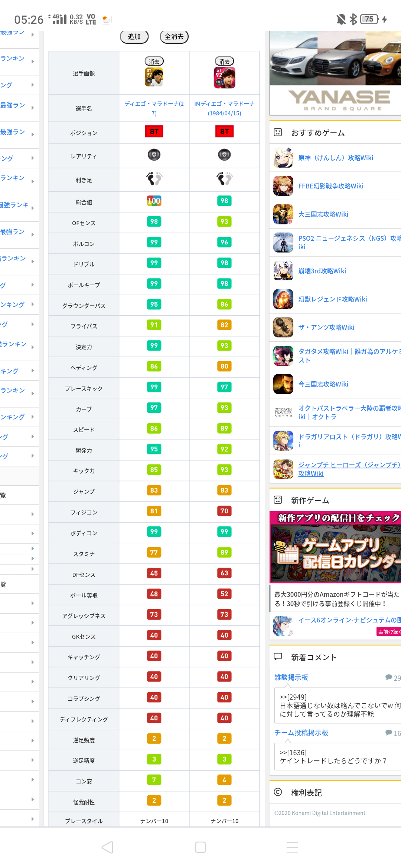
Task: Tap the ザ・アンツ ant game icon
Action: tap(283, 327)
